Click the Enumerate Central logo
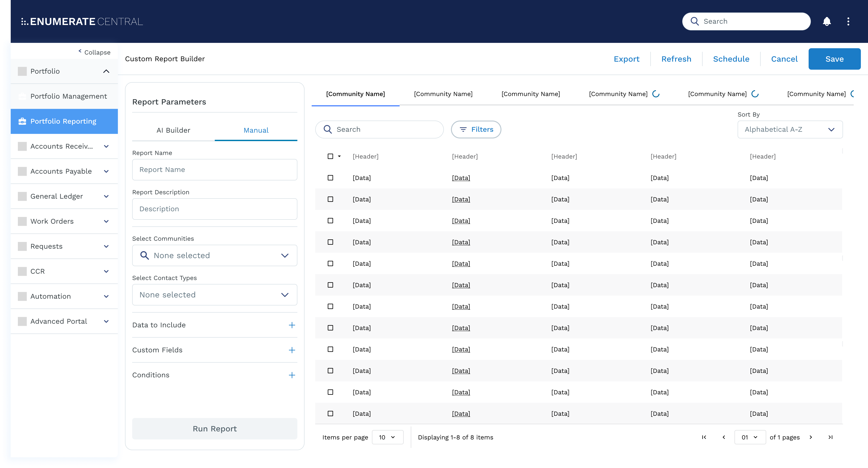868x468 pixels. click(x=82, y=22)
